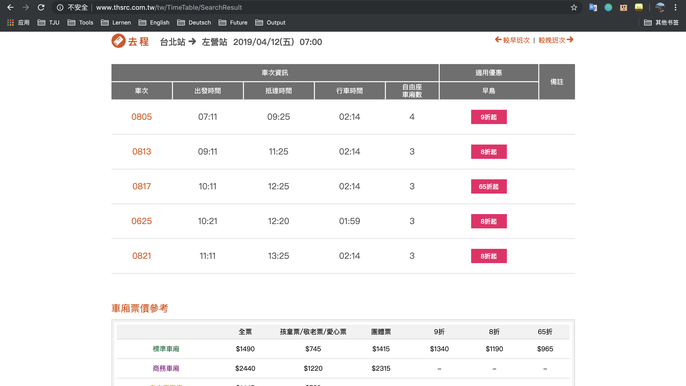
Task: Open the Chrome three-dot menu
Action: click(x=676, y=7)
